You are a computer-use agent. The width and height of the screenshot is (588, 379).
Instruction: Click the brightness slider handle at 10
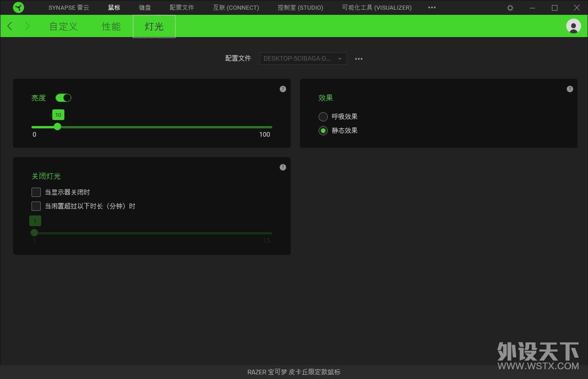tap(57, 126)
